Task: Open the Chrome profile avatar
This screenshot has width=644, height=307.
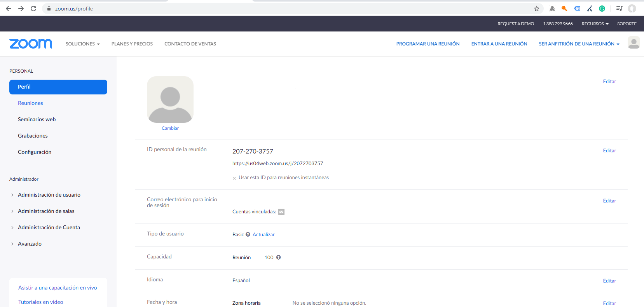Action: pos(632,9)
